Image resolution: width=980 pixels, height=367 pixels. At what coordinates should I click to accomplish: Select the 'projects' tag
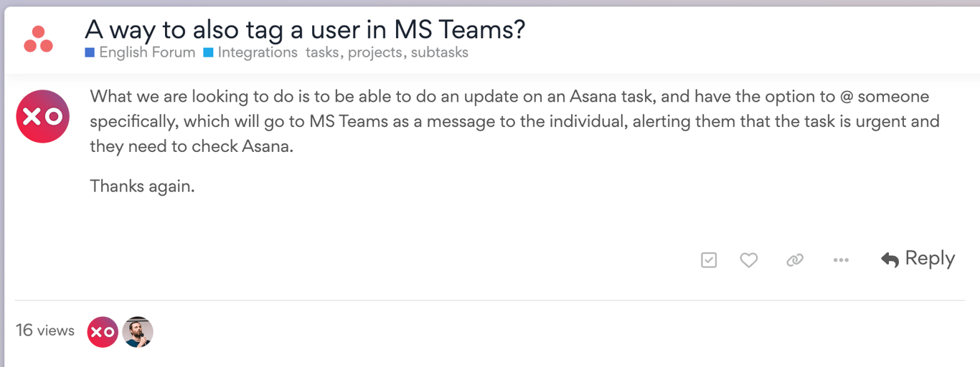377,52
